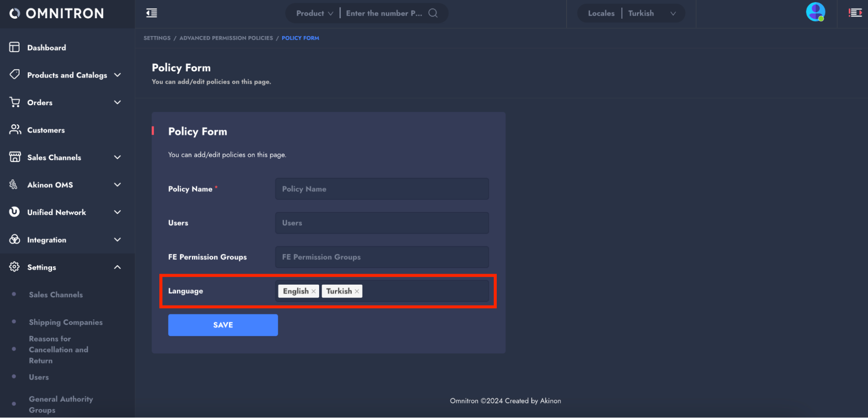Click the Dashboard icon in sidebar

click(x=14, y=47)
